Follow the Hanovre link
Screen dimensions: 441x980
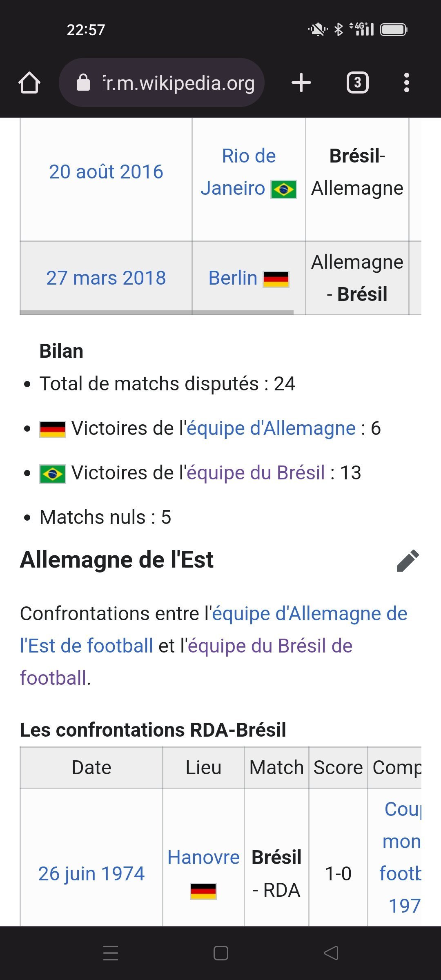click(x=203, y=857)
